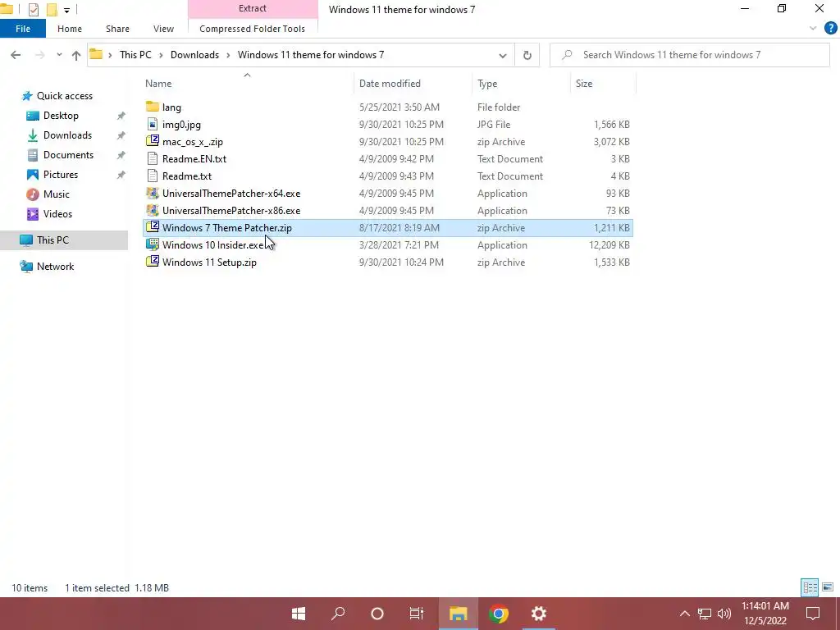Select This PC in the navigation pane
The image size is (840, 630).
point(52,240)
